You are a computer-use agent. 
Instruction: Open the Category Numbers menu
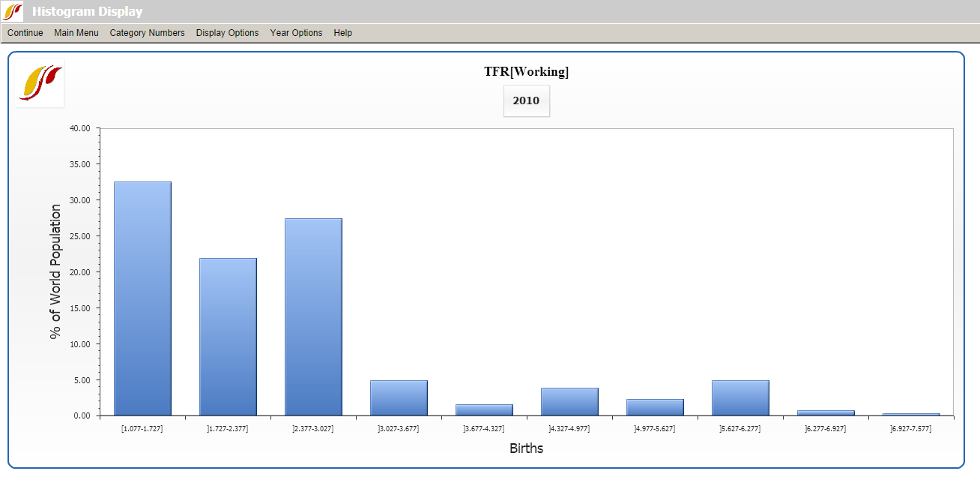147,33
